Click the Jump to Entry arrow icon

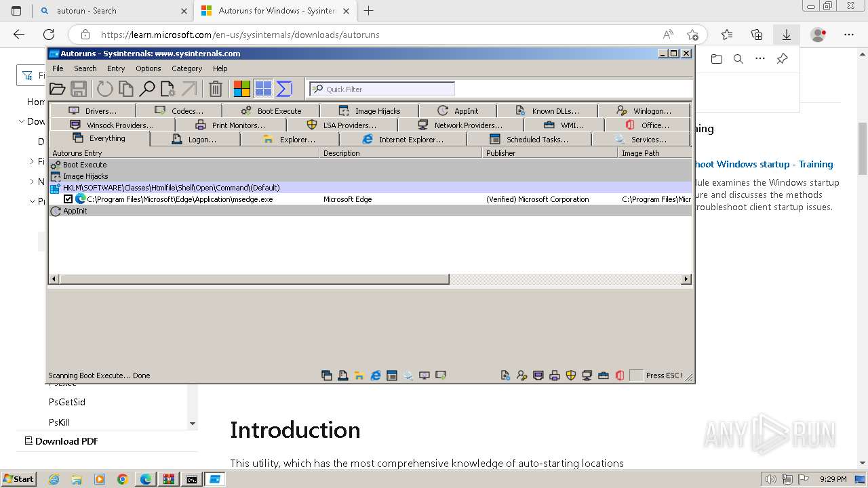(189, 89)
